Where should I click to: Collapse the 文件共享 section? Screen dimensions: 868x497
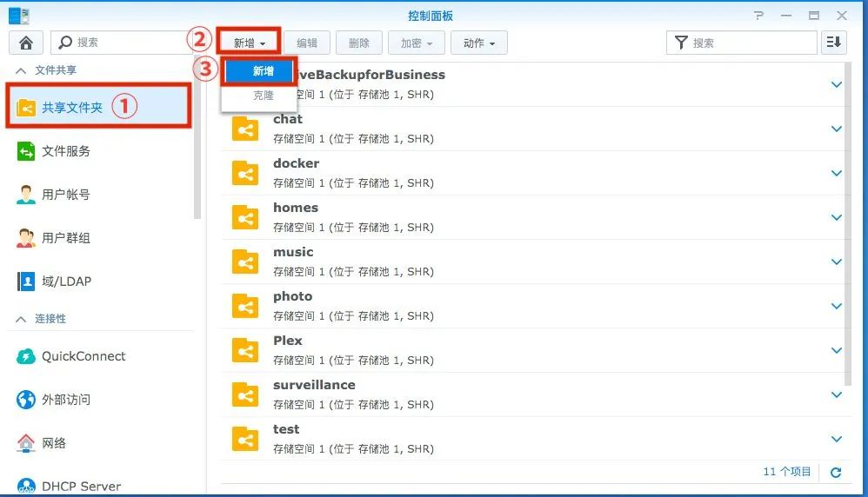[x=21, y=70]
